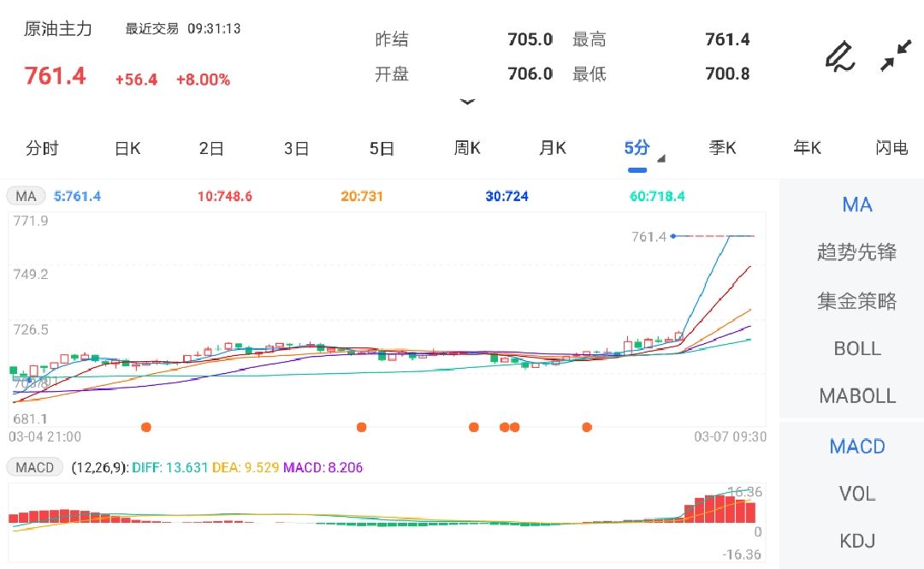Click the last orange event marker dot
Screen dimensions: 924x569
click(587, 427)
